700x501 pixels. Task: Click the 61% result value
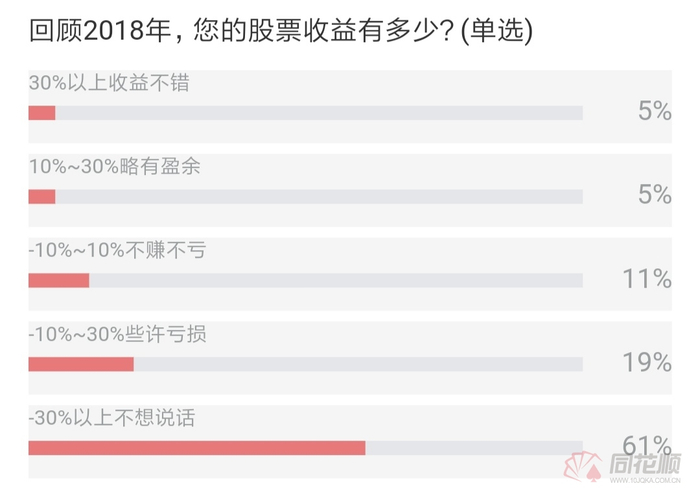[647, 445]
